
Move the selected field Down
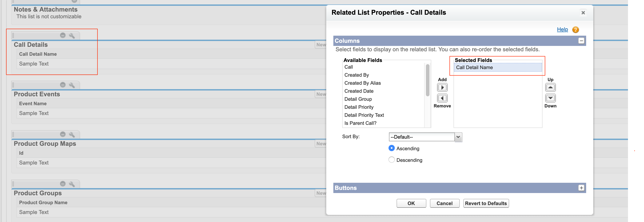pos(550,98)
